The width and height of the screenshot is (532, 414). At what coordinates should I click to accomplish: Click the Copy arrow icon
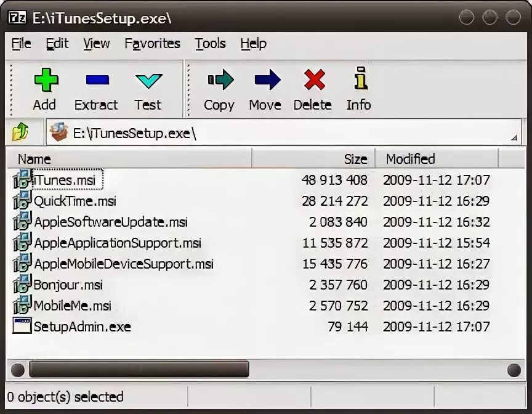click(220, 79)
